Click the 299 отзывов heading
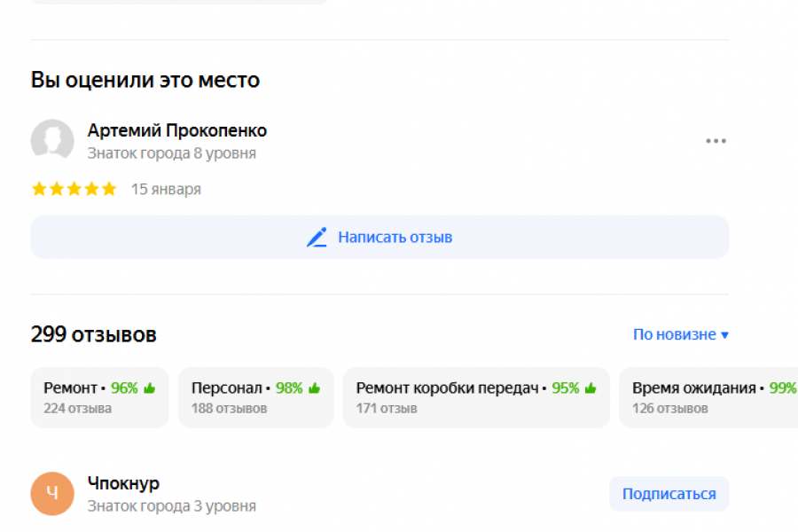Image resolution: width=798 pixels, height=532 pixels. (x=94, y=334)
